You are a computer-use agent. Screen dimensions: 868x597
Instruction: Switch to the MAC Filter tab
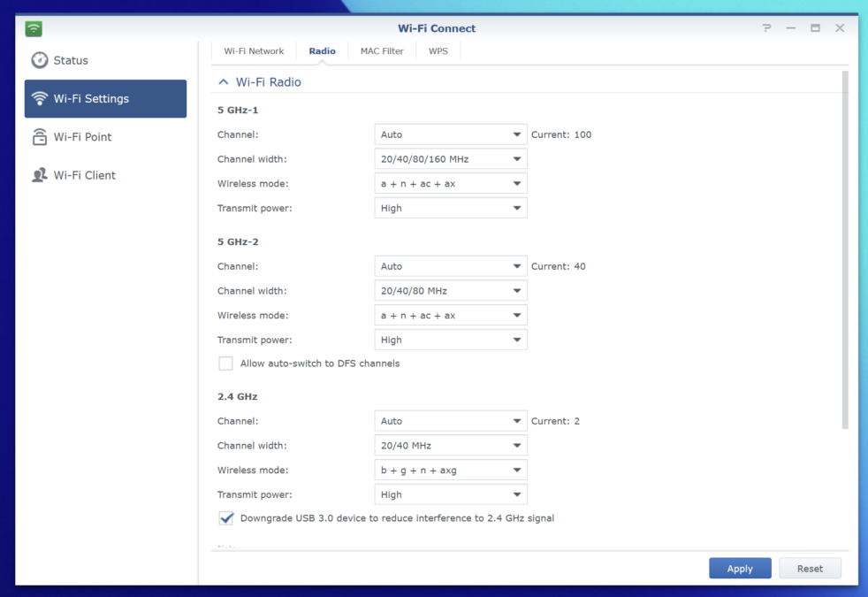coord(382,51)
